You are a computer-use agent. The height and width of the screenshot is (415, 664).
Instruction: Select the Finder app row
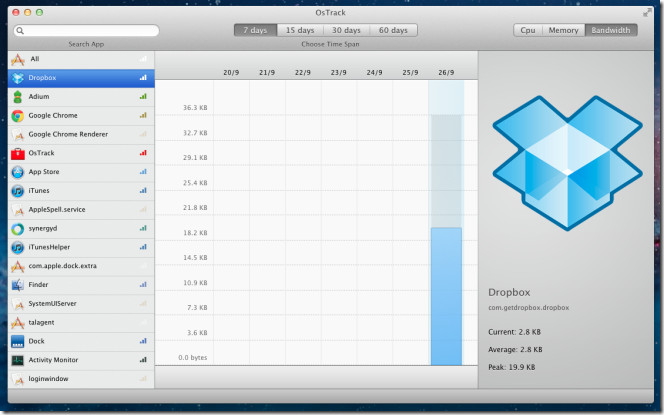tap(81, 285)
